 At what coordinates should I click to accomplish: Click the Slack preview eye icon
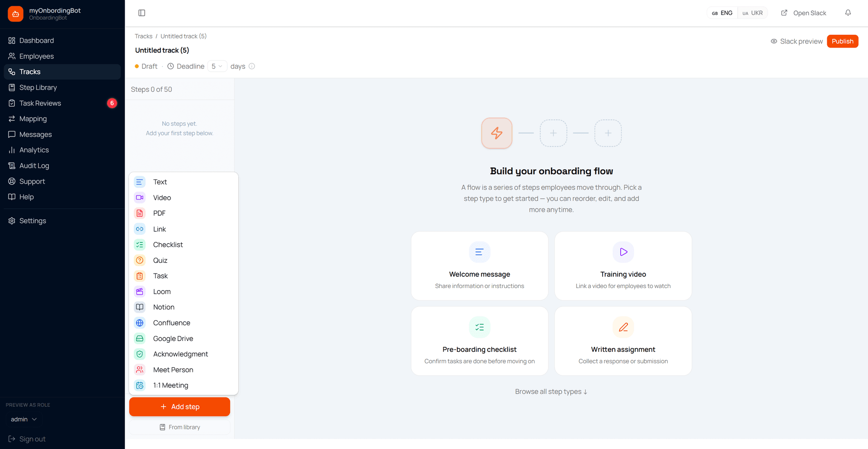[774, 41]
